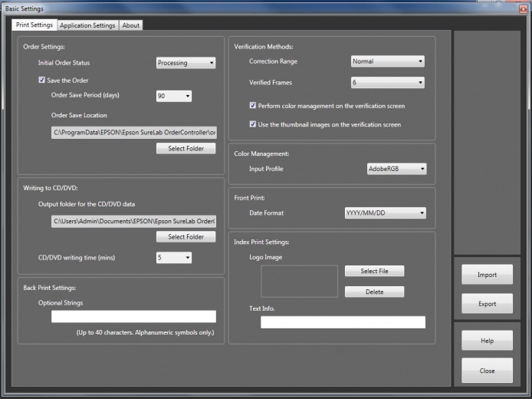Screen dimensions: 532x399
Task: Open the Input Profile dropdown
Action: pyautogui.click(x=396, y=169)
